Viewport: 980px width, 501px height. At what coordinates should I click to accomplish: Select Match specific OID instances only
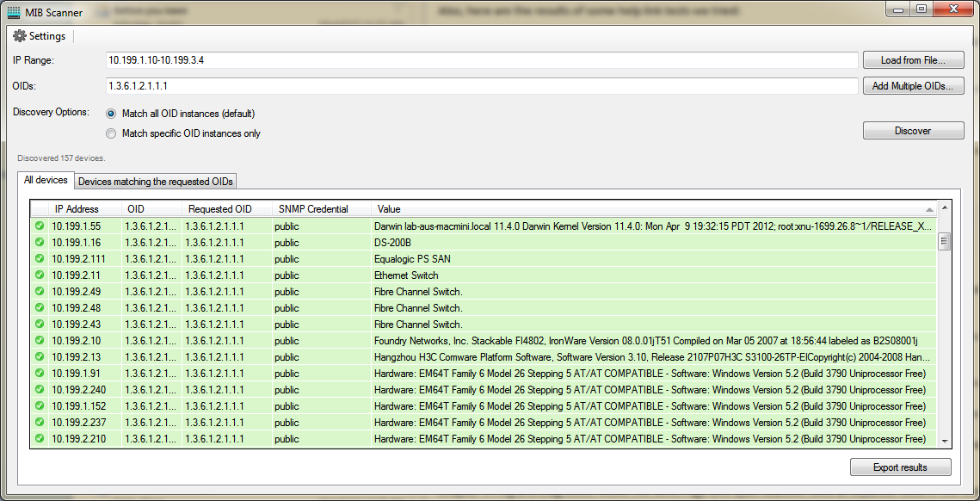111,133
